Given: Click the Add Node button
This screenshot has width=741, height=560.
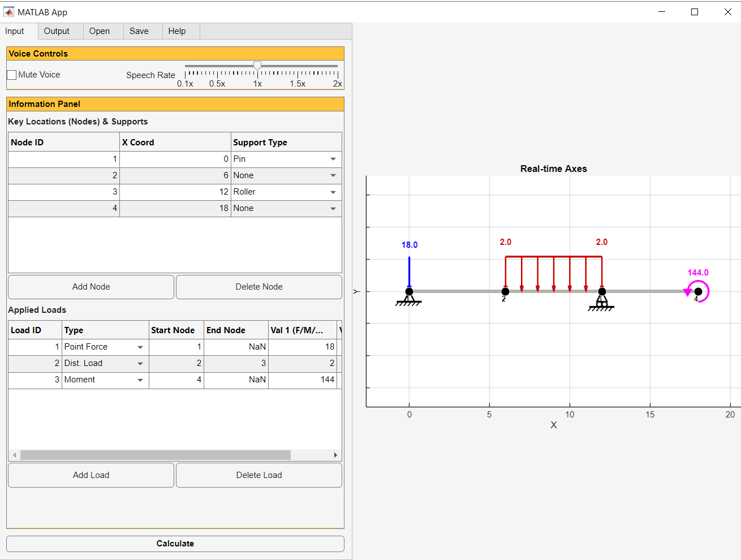Looking at the screenshot, I should (91, 287).
